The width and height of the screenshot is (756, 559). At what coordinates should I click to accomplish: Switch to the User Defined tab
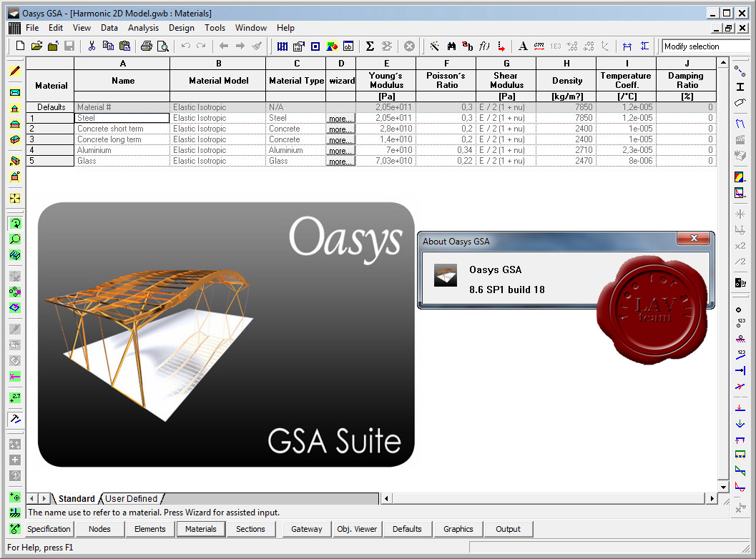tap(131, 499)
